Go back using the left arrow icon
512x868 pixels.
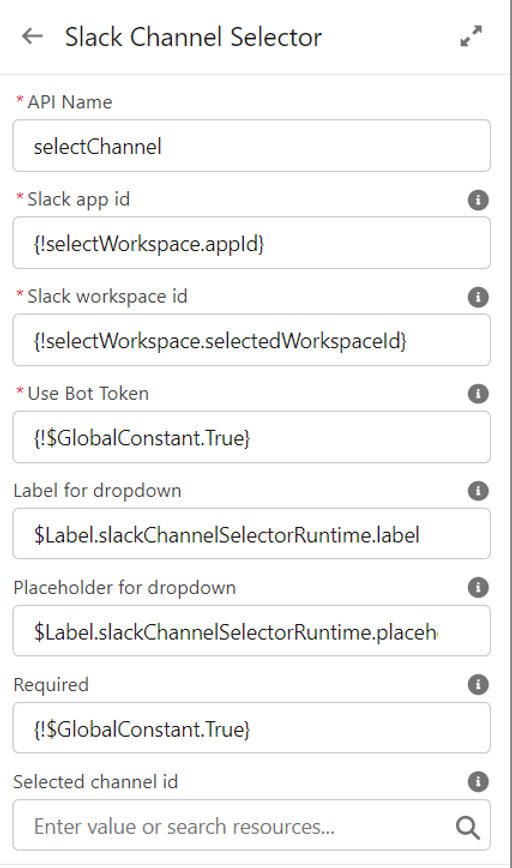(x=32, y=37)
